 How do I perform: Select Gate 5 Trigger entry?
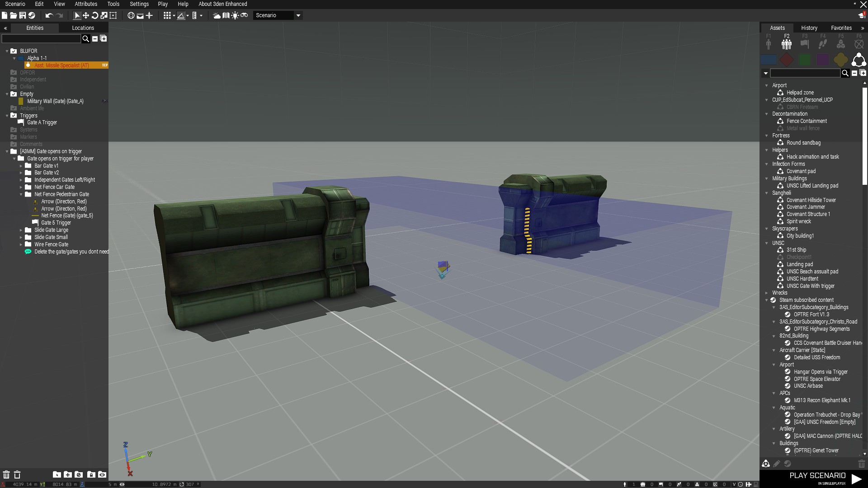click(56, 223)
